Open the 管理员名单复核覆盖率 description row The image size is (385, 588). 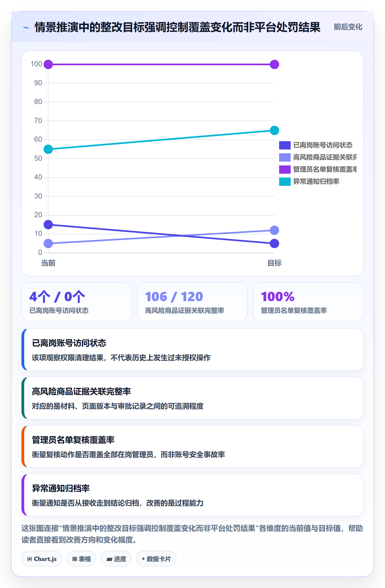pos(193,447)
